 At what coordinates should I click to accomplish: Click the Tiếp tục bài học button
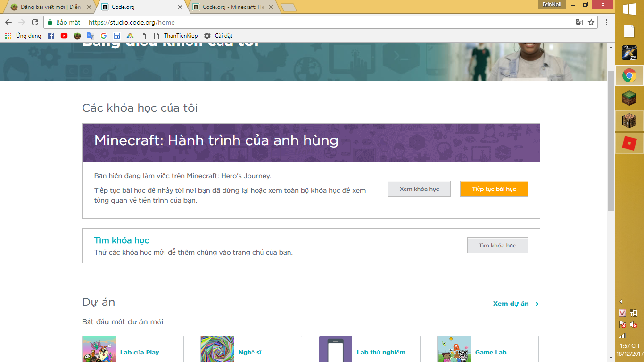[x=494, y=189]
